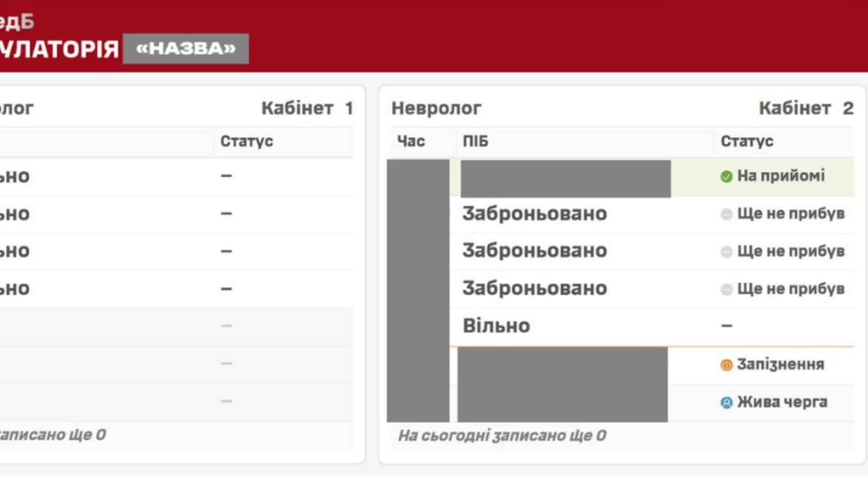
Task: Click 'Статус' column header in Кабінет 2
Action: 746,141
